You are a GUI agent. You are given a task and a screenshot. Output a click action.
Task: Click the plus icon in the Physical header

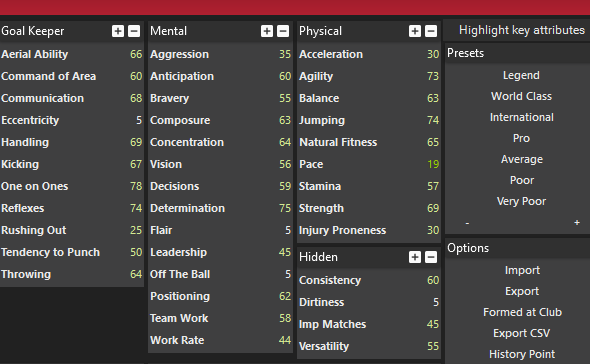point(415,31)
